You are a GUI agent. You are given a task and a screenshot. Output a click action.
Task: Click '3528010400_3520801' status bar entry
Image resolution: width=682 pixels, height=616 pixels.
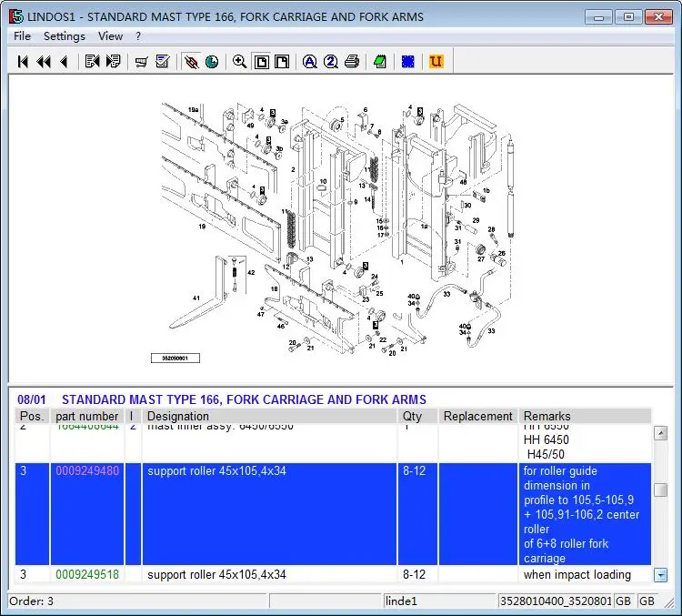point(556,601)
